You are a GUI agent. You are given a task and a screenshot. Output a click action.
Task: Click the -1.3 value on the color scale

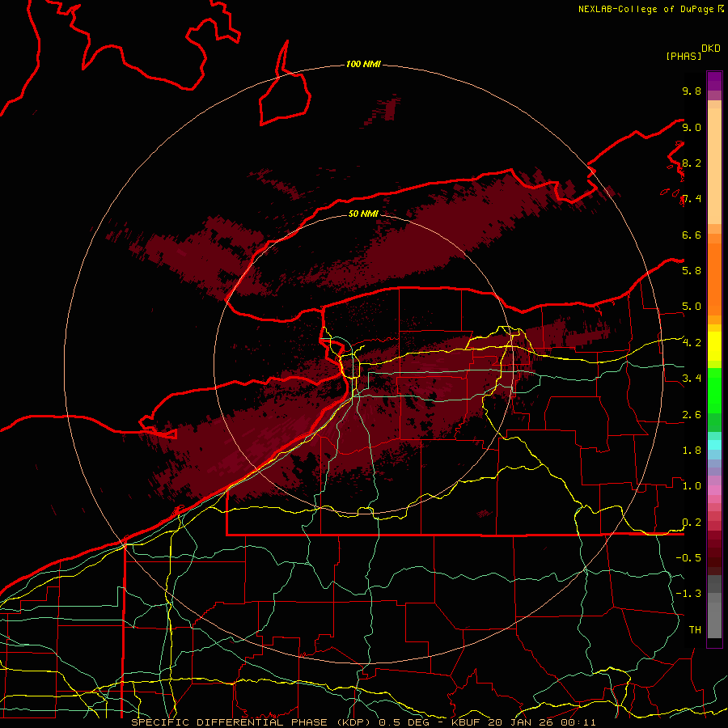tap(688, 594)
